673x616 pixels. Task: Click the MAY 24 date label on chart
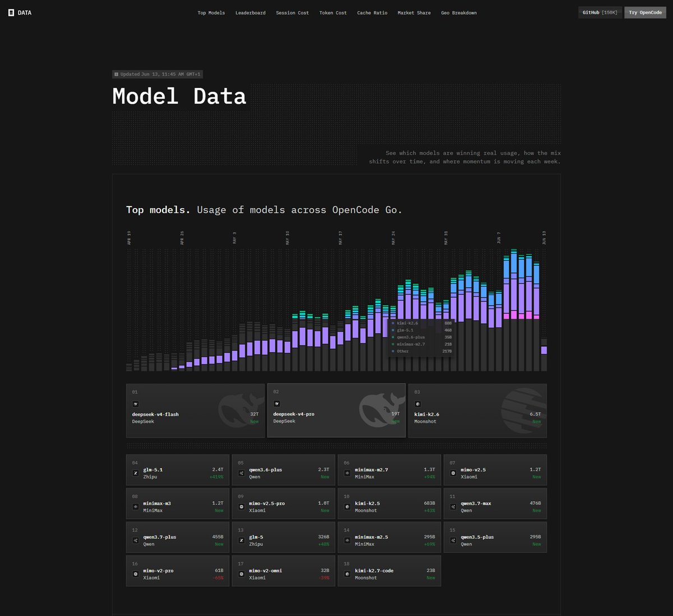pos(394,238)
